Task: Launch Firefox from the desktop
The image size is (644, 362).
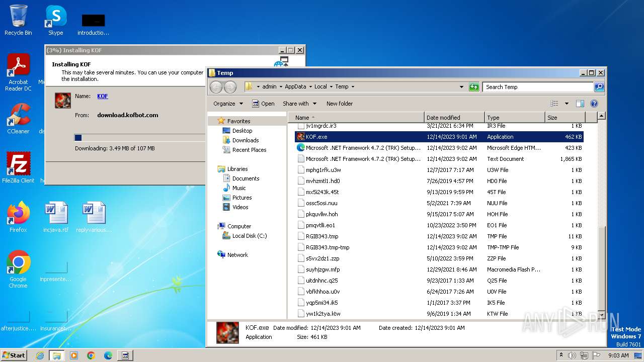Action: pyautogui.click(x=18, y=217)
